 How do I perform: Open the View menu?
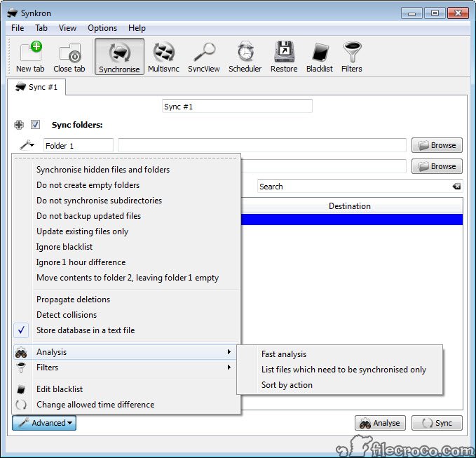point(67,28)
